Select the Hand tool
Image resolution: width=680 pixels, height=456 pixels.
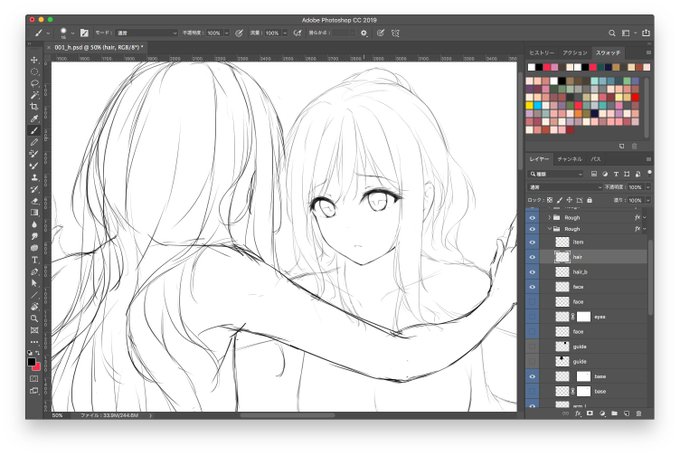click(34, 307)
